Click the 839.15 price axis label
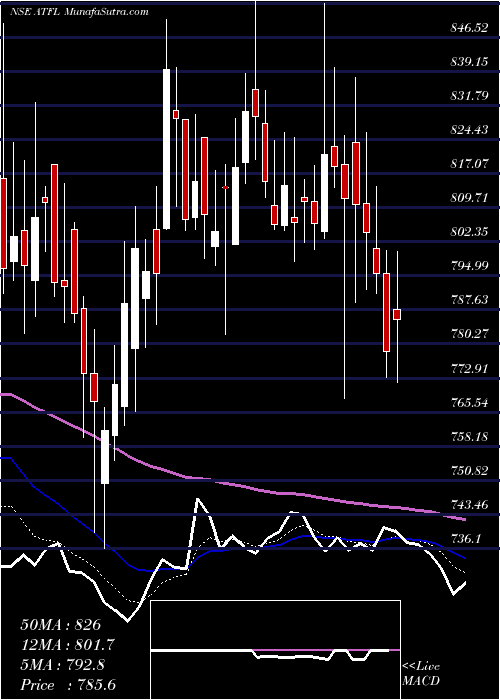 469,62
